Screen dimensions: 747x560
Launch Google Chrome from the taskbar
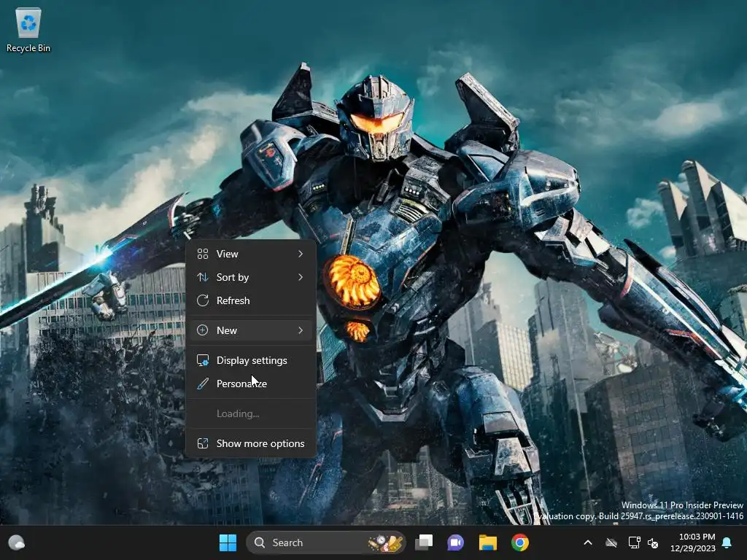click(519, 542)
